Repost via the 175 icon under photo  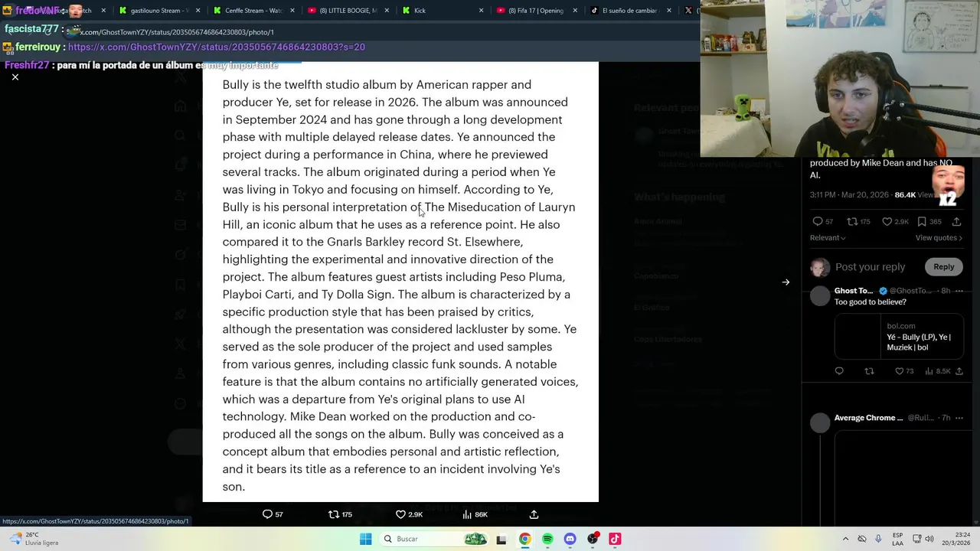(x=340, y=514)
